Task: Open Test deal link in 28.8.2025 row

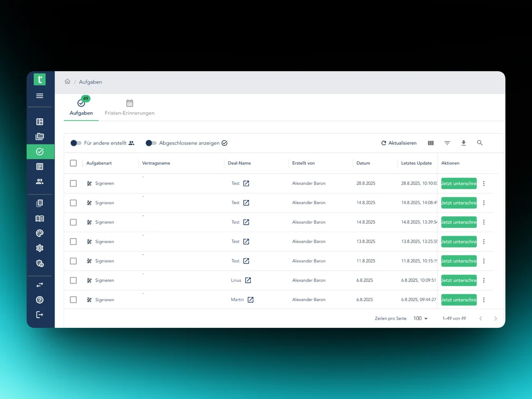Action: tap(247, 183)
